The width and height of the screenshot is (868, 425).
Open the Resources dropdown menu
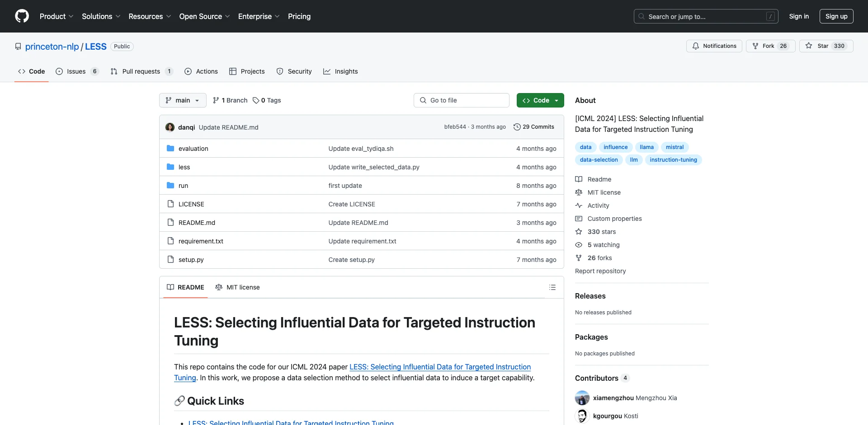[150, 16]
